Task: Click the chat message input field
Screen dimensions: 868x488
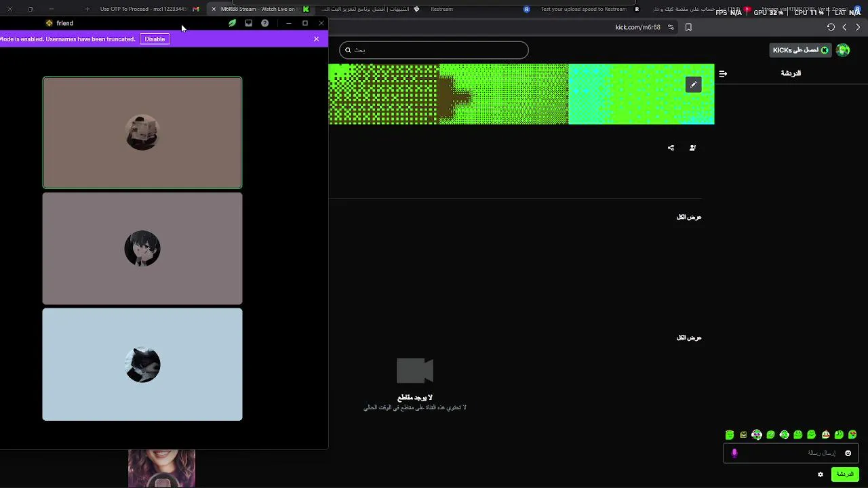Action: 791,453
